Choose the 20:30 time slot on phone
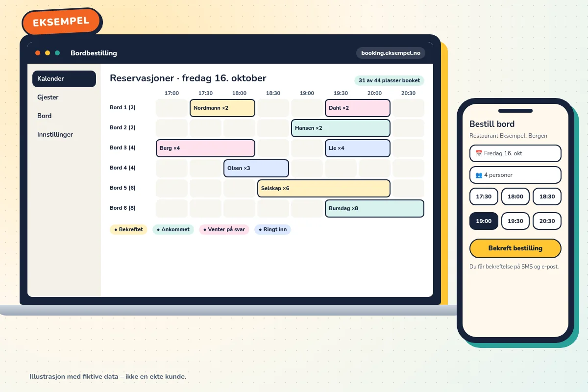This screenshot has width=588, height=392. (x=547, y=221)
